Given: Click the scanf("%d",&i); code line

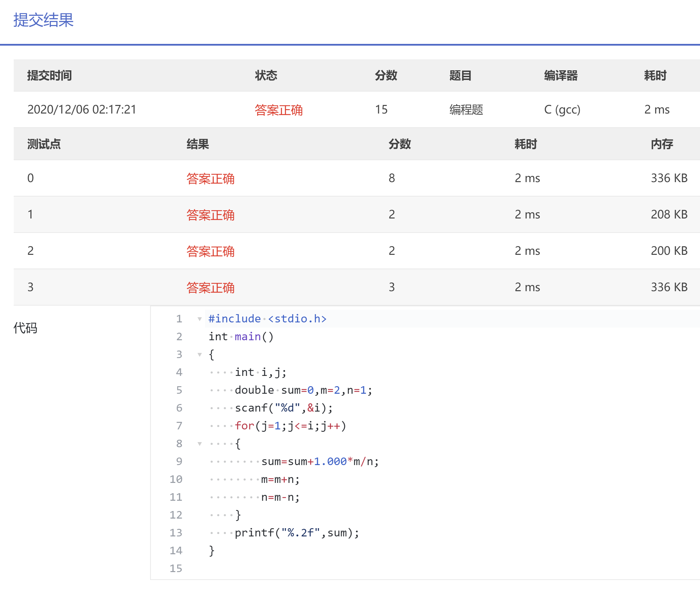Looking at the screenshot, I should tap(284, 408).
